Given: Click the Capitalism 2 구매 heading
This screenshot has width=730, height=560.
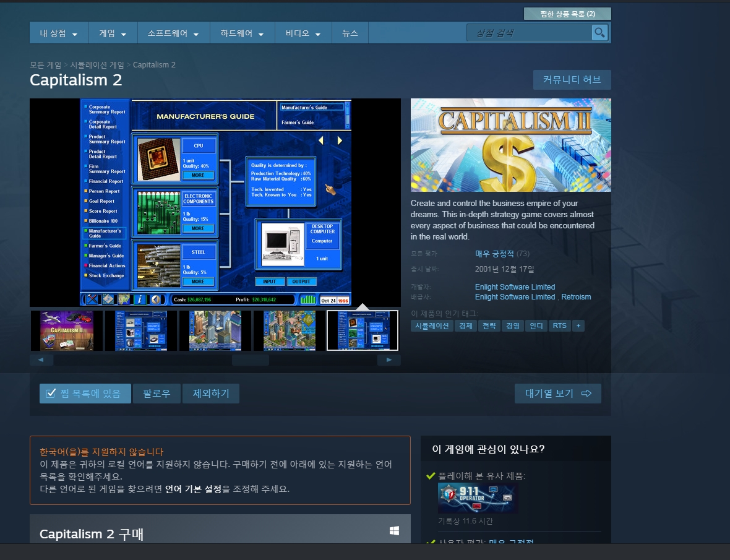Looking at the screenshot, I should pyautogui.click(x=92, y=534).
